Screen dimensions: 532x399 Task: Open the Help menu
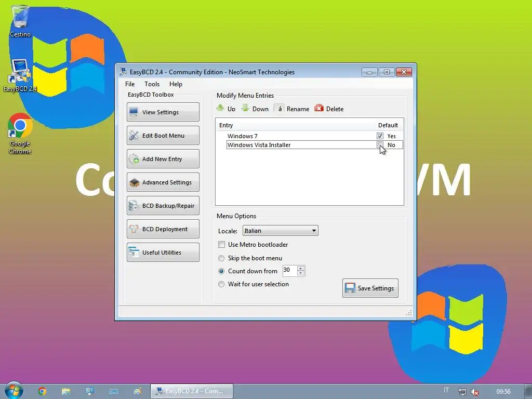click(176, 84)
